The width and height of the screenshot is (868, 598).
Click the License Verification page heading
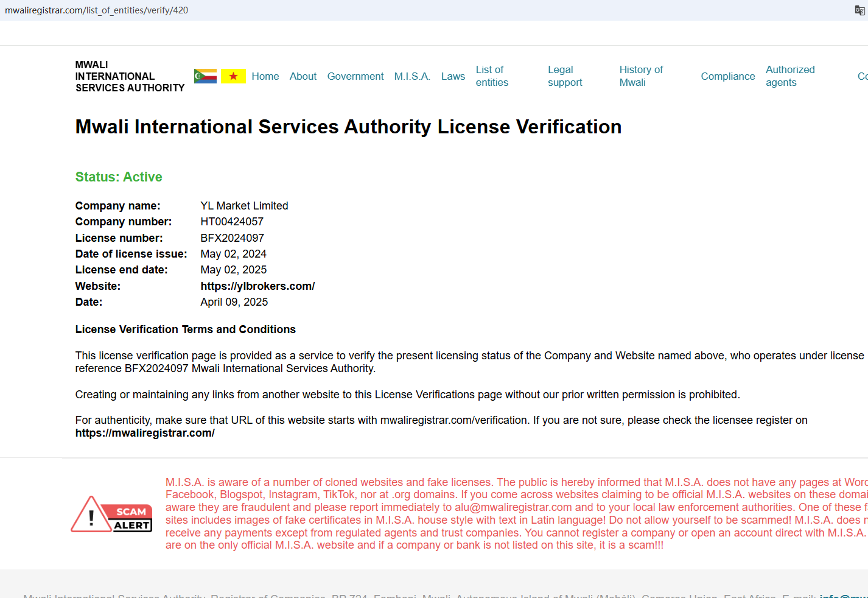click(x=348, y=127)
